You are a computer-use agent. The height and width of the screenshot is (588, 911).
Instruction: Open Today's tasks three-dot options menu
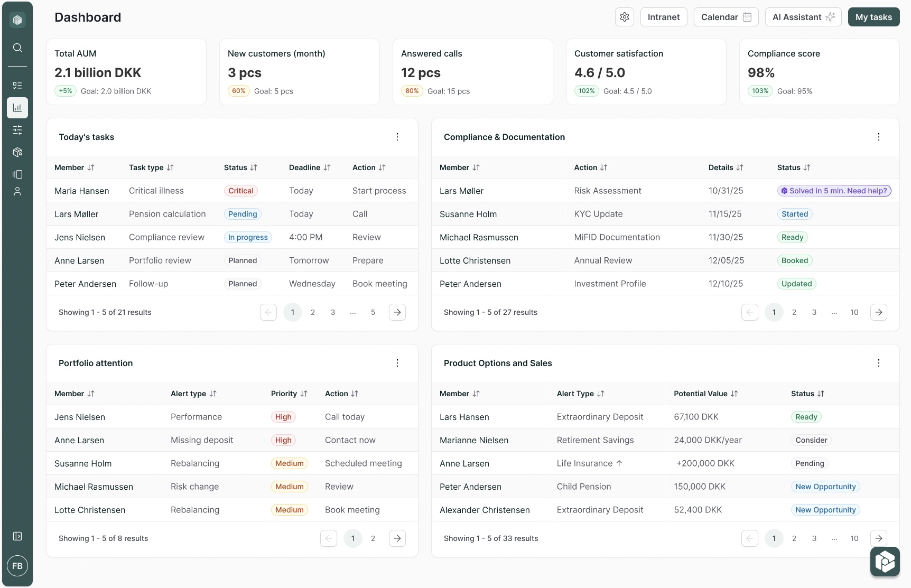tap(397, 137)
